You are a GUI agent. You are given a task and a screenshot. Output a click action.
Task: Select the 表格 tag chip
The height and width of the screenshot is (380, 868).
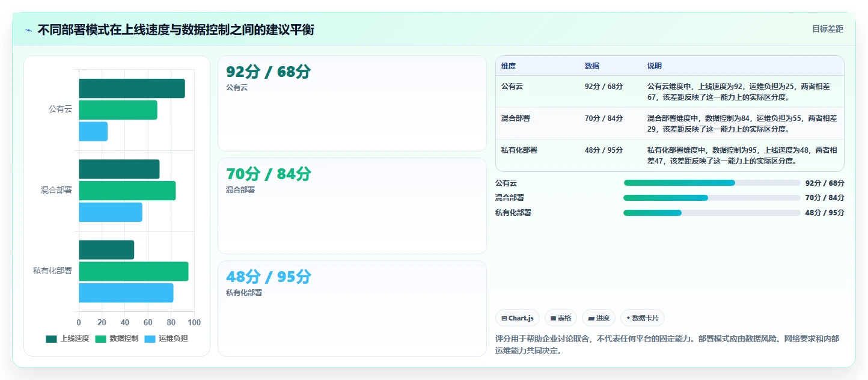[x=561, y=318]
